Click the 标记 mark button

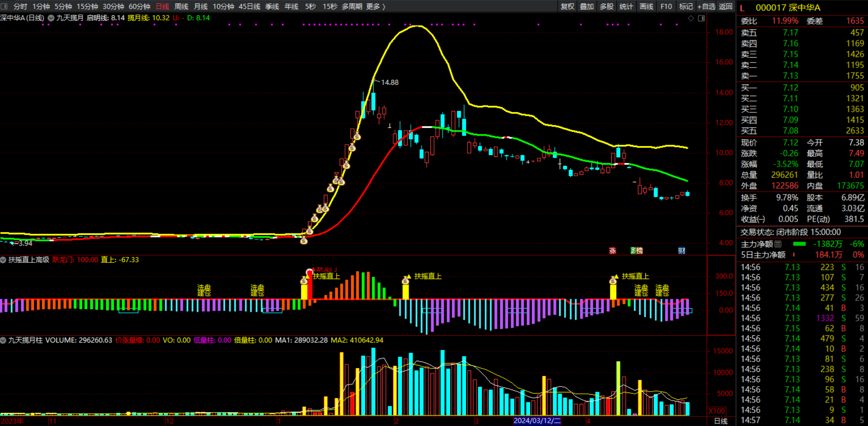(x=686, y=6)
